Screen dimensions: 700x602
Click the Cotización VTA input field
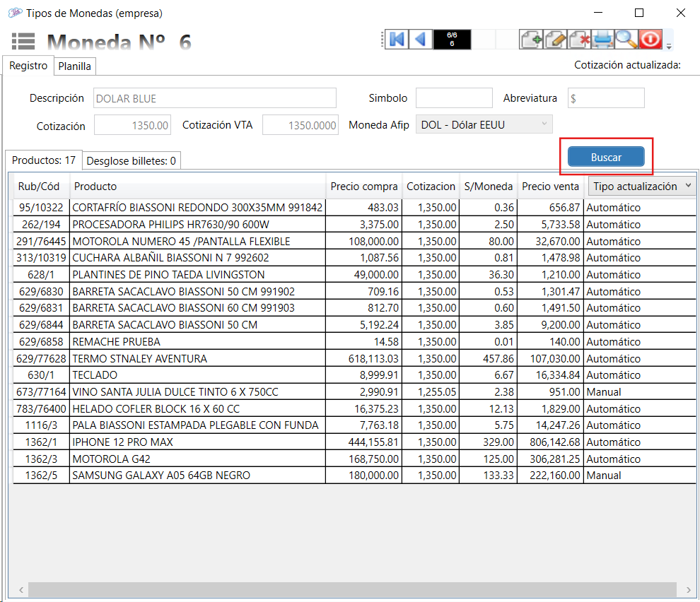click(x=301, y=125)
